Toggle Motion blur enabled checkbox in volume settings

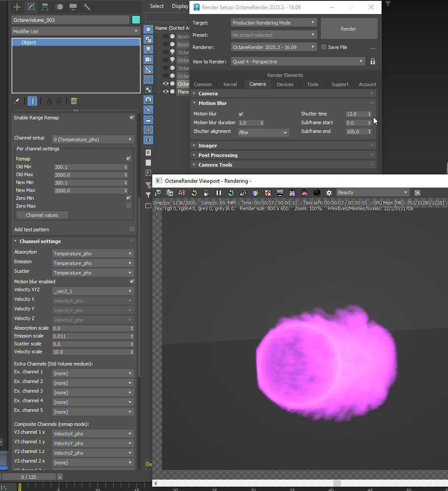[x=132, y=281]
